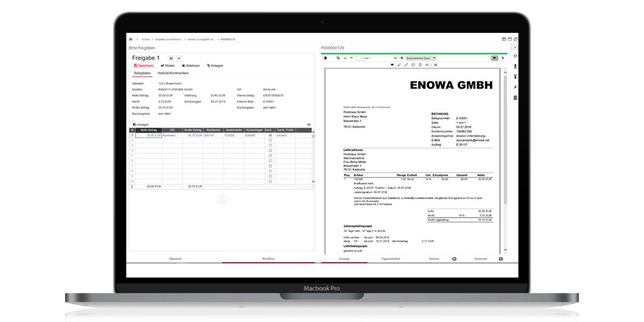Click the Netto Betrag cell in row 1
The width and height of the screenshot is (644, 322).
(149, 135)
